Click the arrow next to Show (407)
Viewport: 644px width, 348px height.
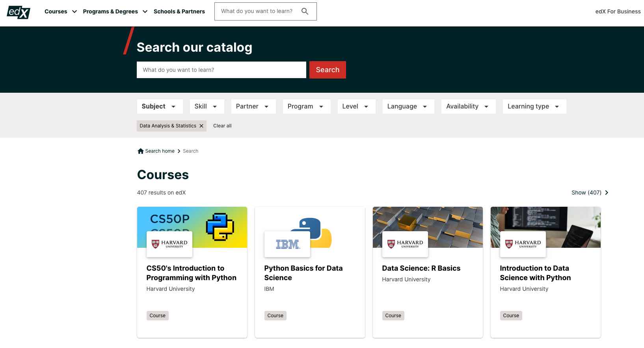[x=607, y=193]
